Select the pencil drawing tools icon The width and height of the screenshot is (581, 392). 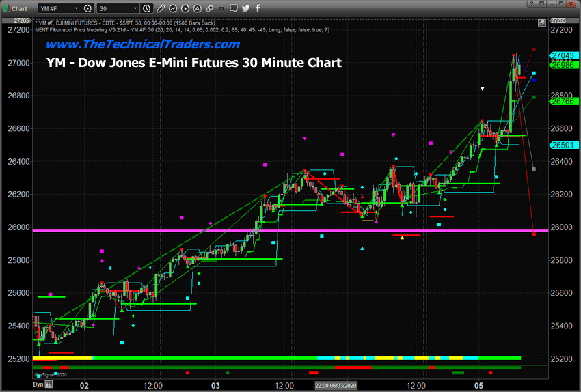tap(161, 8)
